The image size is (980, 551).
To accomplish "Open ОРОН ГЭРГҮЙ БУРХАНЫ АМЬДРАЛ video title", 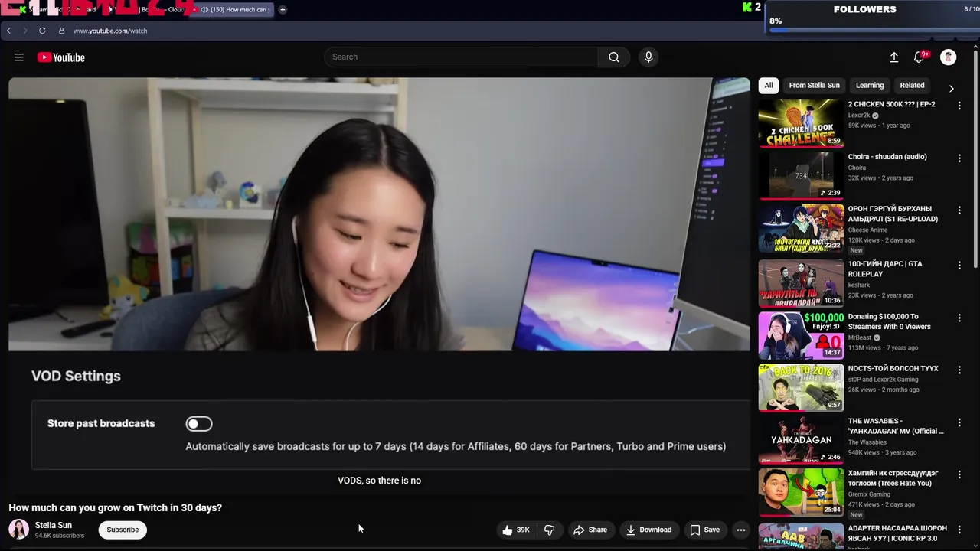I will [x=893, y=214].
